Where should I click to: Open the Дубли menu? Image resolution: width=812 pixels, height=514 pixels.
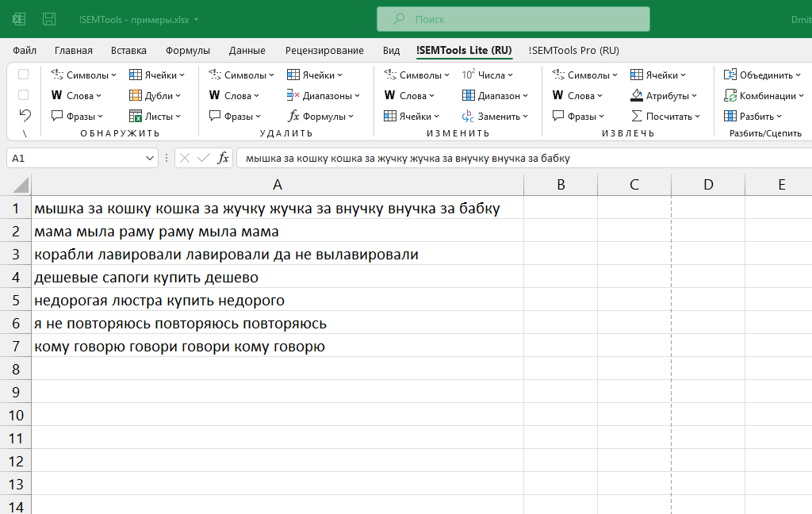pos(155,96)
